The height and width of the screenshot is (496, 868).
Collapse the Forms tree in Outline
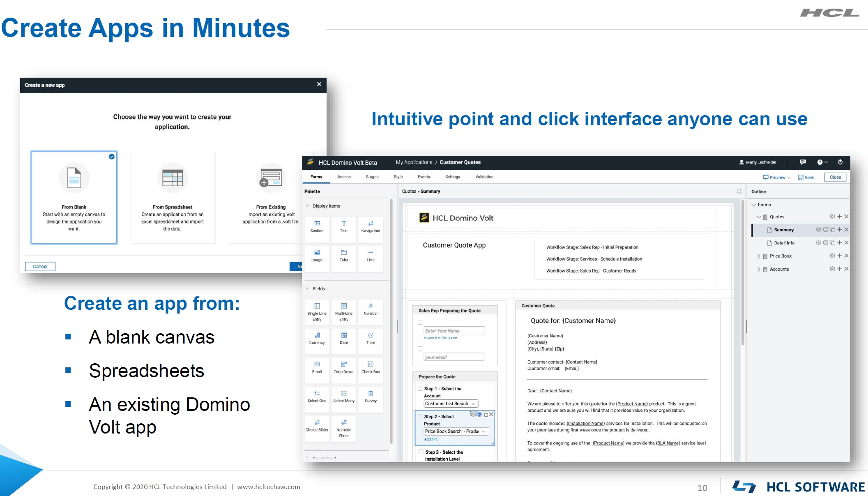pos(754,205)
